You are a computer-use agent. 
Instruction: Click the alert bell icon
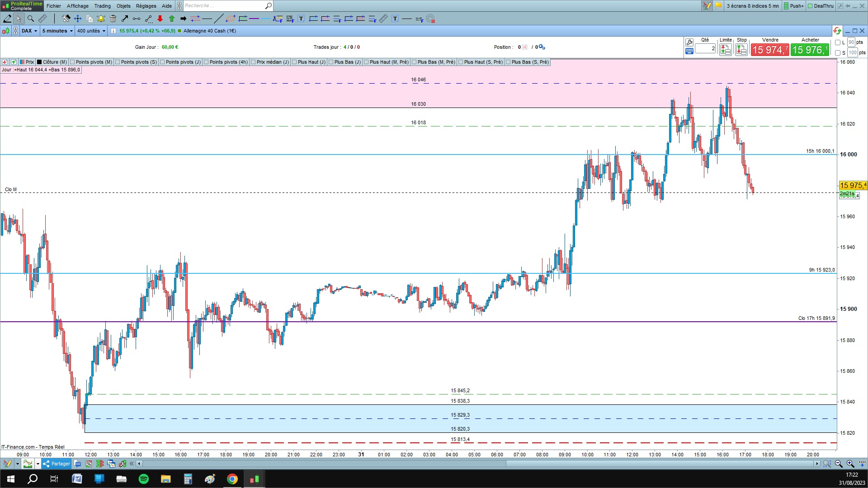(x=101, y=19)
